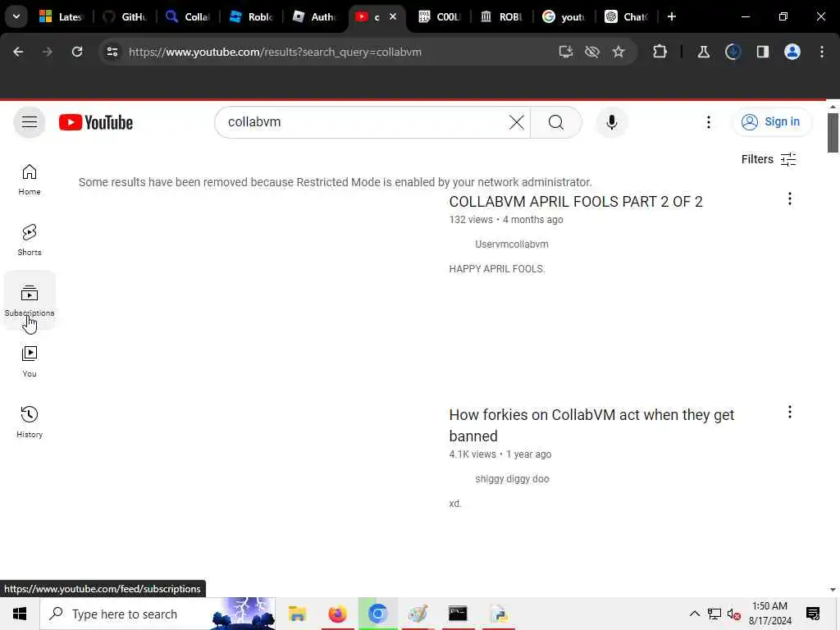Switch to the GitHub tab
Viewport: 840px width, 630px height.
(125, 16)
